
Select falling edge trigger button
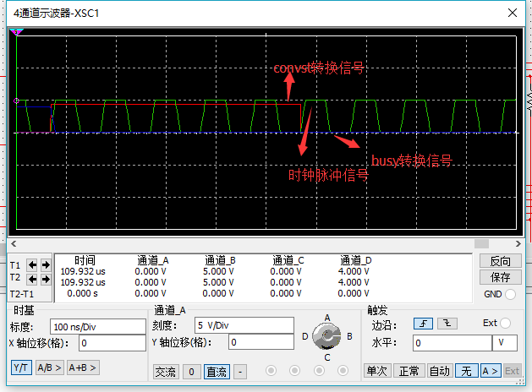click(447, 324)
